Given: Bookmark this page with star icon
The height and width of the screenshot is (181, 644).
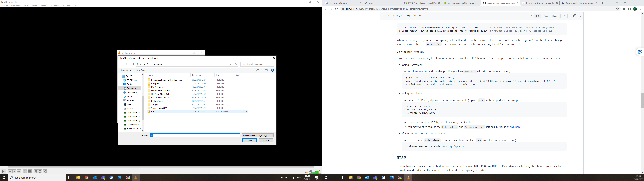Looking at the screenshot, I should point(618,9).
